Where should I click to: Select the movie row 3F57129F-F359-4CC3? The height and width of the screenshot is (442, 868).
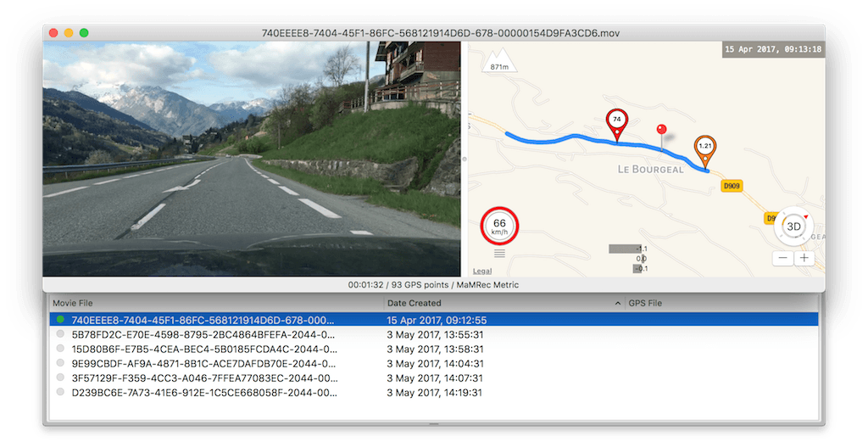434,378
